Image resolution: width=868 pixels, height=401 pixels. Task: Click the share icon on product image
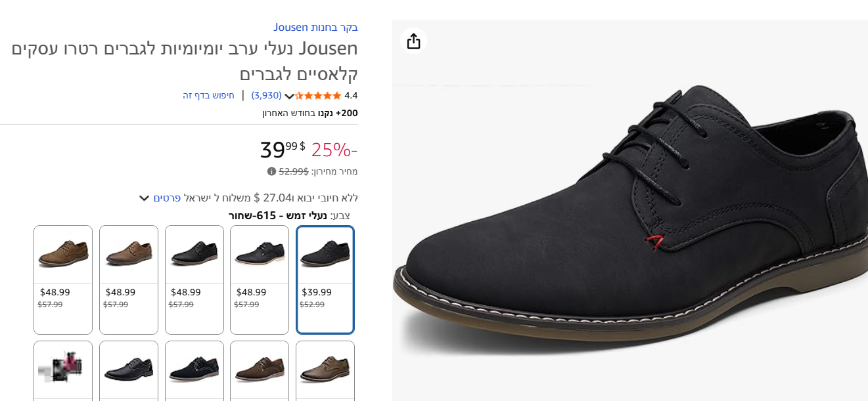tap(413, 41)
